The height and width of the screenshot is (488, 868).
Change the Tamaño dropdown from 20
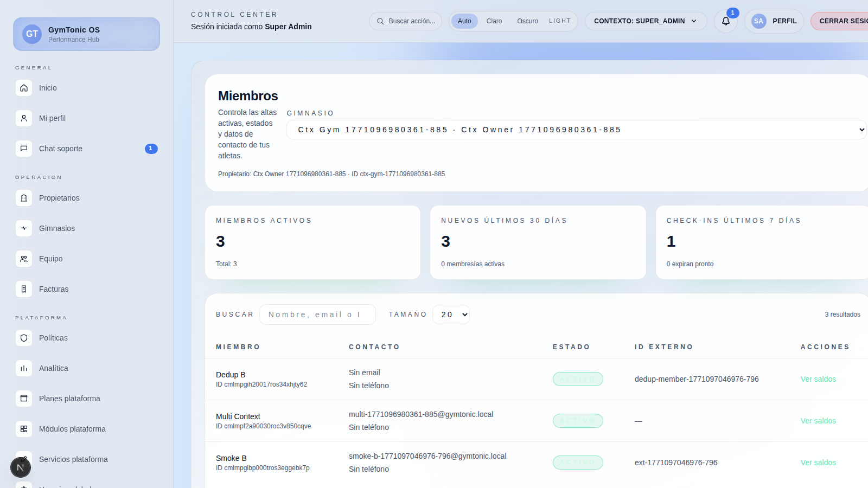[451, 314]
